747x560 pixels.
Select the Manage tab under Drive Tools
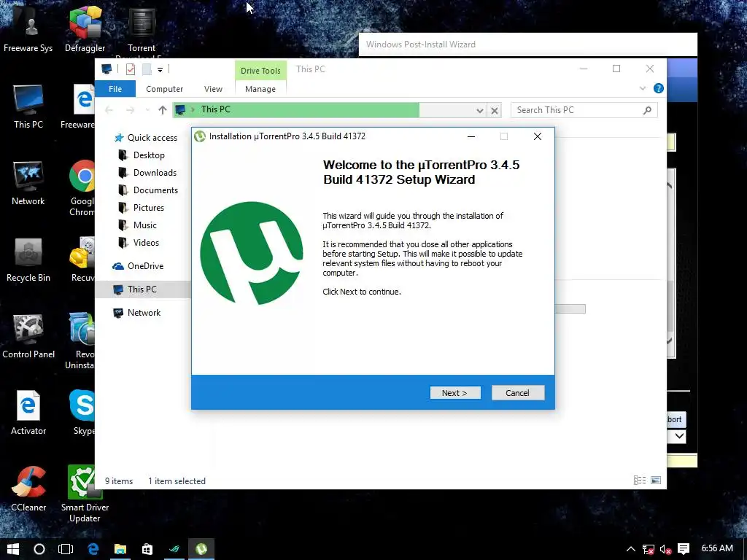(x=260, y=89)
